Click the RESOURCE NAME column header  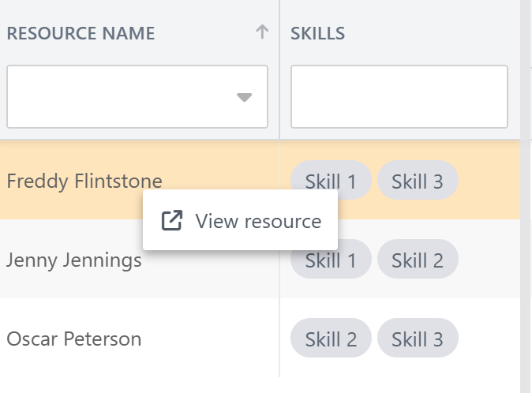(x=81, y=33)
